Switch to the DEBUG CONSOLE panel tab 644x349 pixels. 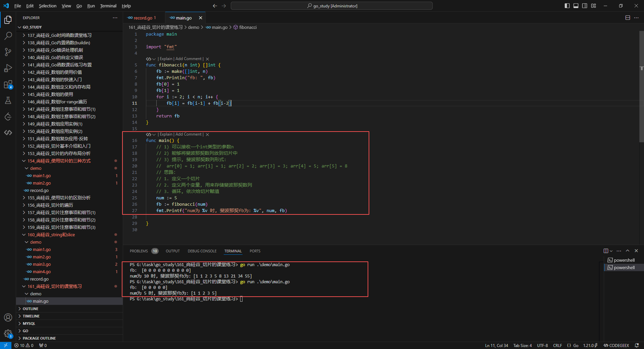(202, 251)
